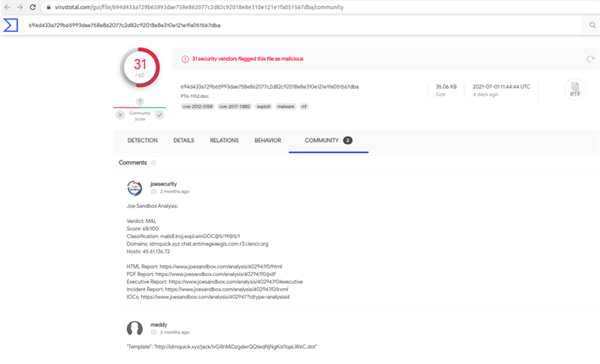
Task: Click the 'Joe Sandbox Analysis:' heading
Action: point(152,206)
